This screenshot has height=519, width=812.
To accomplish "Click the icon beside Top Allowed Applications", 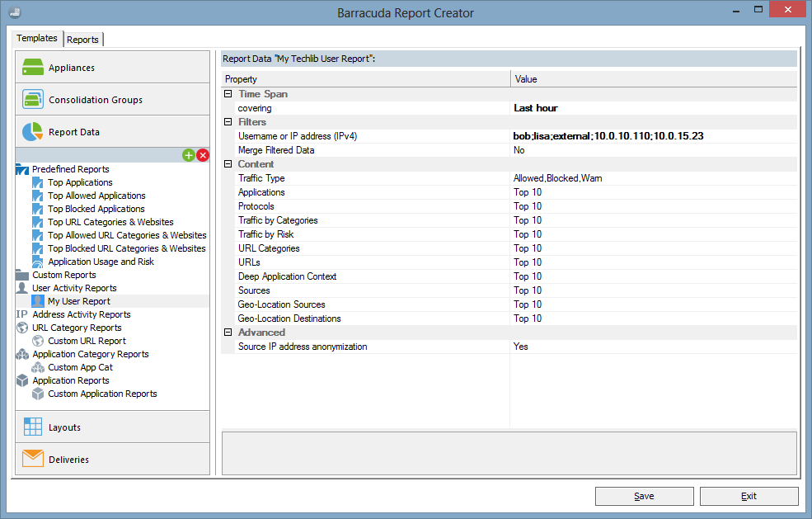I will [38, 196].
